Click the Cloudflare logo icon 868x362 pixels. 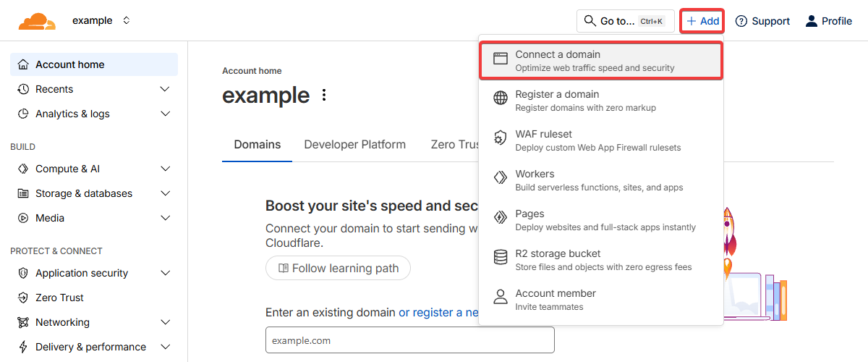point(37,22)
